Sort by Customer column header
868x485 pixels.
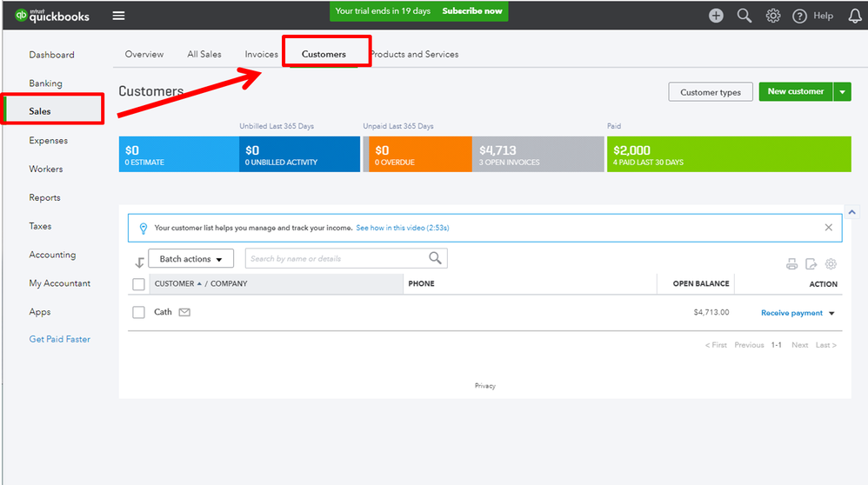point(174,283)
